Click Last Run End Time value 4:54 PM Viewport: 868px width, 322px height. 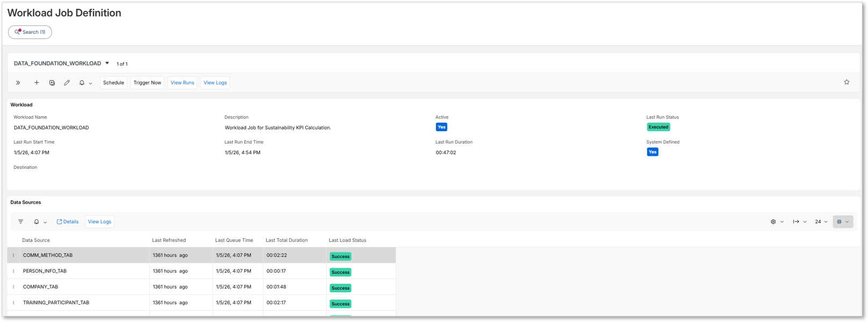click(242, 153)
